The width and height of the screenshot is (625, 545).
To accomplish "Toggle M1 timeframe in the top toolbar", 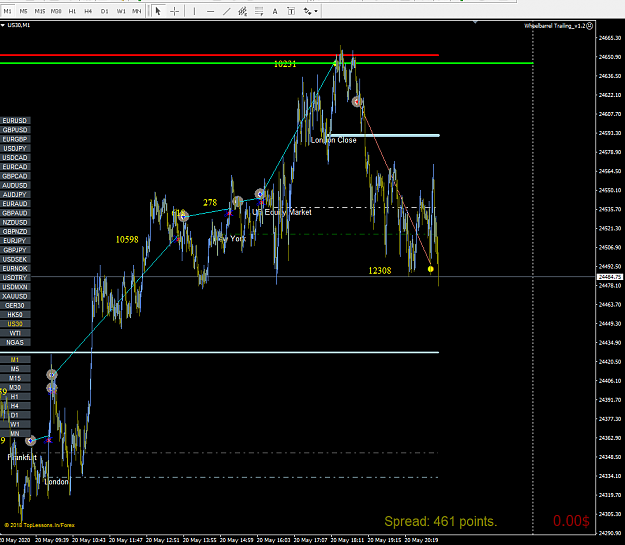I will pos(8,11).
